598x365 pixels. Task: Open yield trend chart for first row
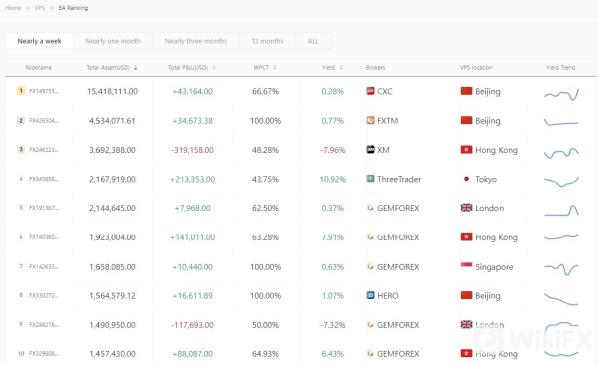tap(561, 94)
